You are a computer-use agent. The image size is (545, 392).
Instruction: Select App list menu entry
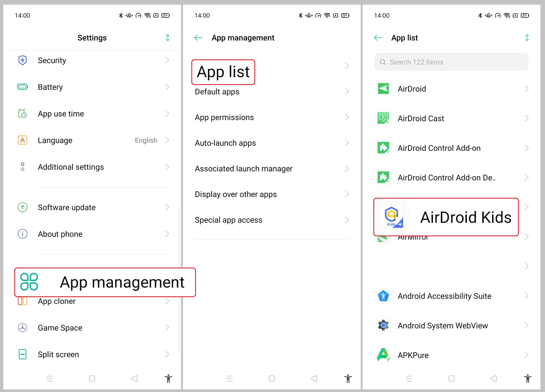coord(223,72)
